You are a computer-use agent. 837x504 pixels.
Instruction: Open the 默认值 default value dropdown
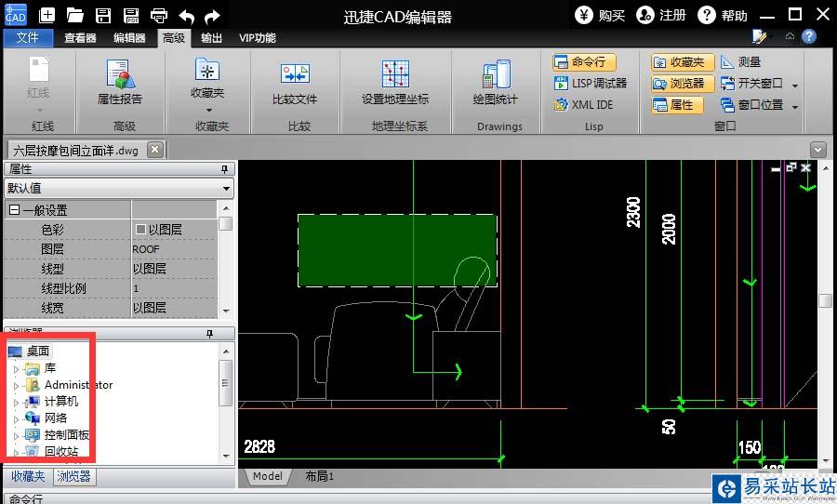(x=226, y=189)
